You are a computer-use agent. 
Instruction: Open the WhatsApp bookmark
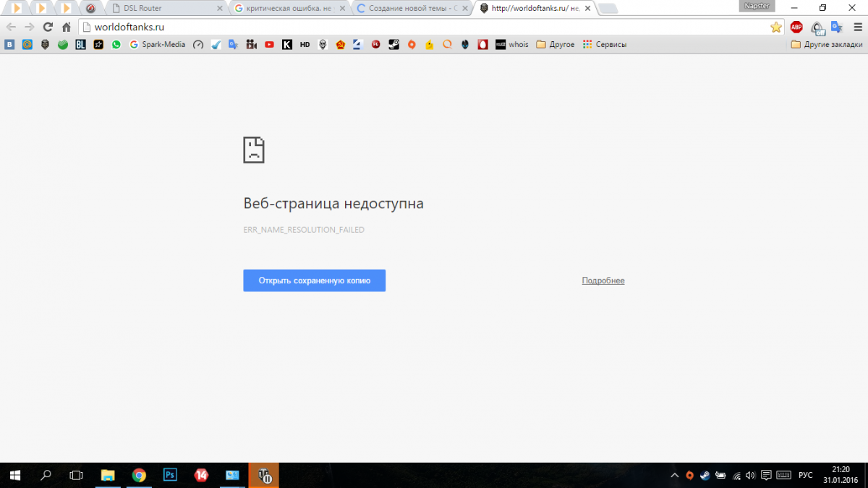(x=116, y=44)
